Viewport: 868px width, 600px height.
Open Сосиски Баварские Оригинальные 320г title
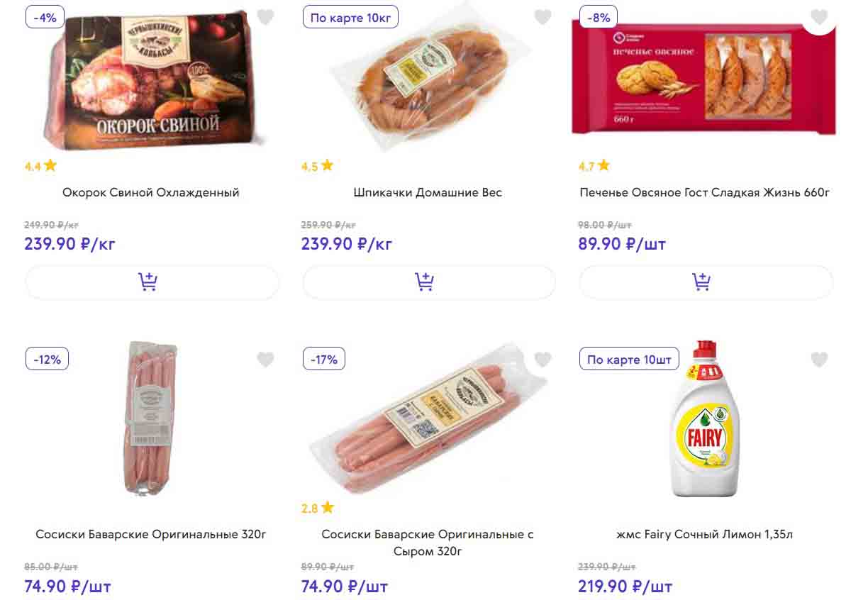151,534
